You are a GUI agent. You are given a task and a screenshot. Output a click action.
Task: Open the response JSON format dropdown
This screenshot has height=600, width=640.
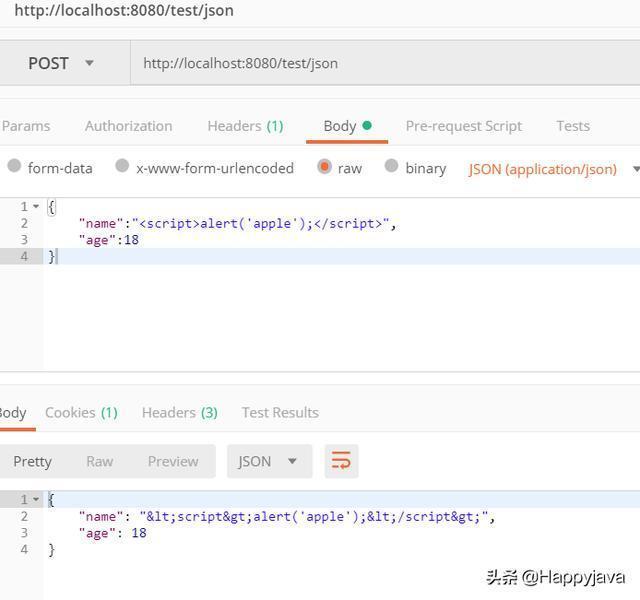[x=269, y=461]
